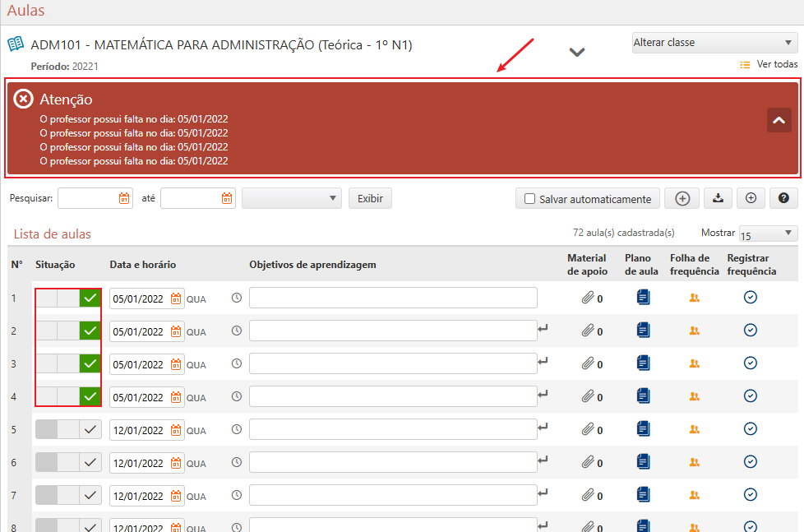The image size is (804, 532).
Task: Open material de apoio paperclip in row 1
Action: 588,298
